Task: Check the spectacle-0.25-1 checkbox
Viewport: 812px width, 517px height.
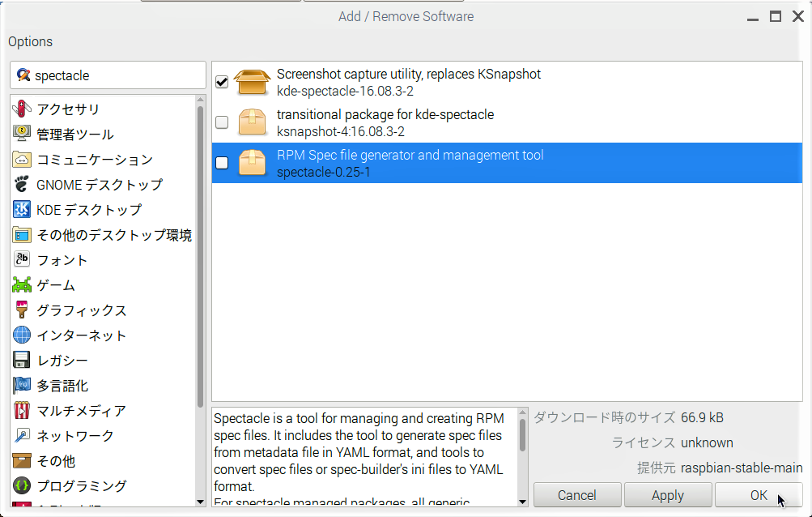Action: click(222, 163)
